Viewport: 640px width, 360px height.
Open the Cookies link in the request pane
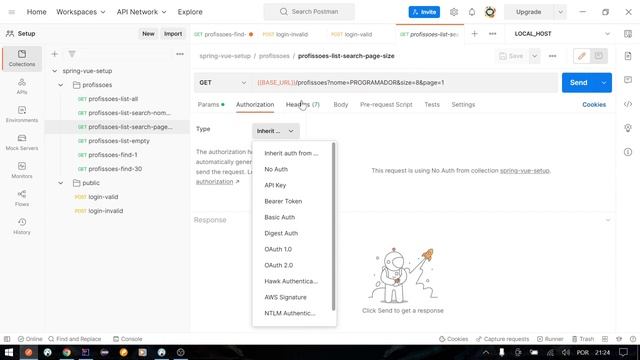click(594, 104)
